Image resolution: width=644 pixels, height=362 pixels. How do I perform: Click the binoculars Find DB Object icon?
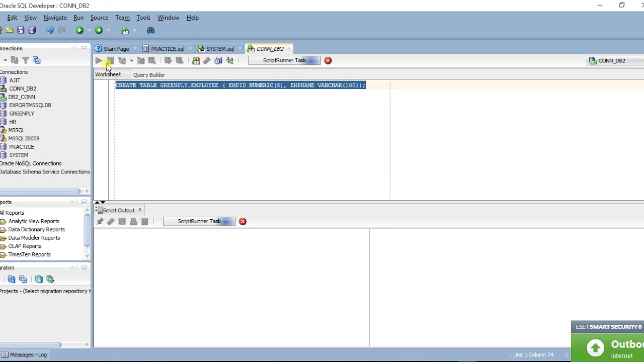[150, 30]
